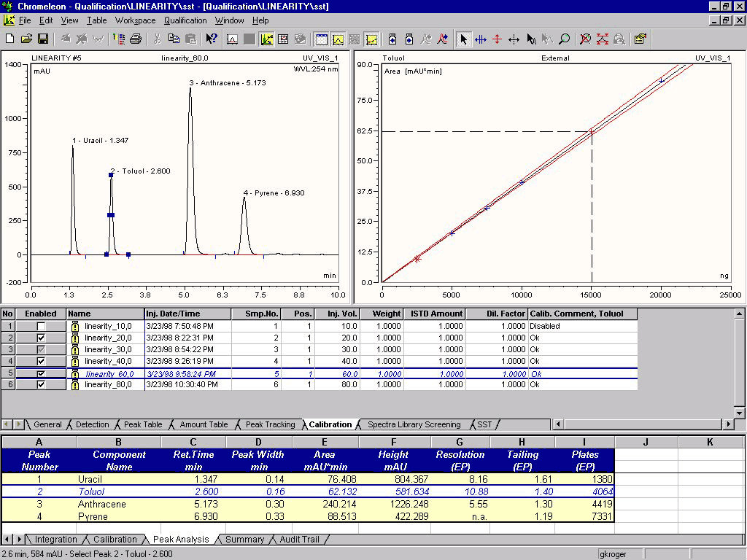Select the Anthracene row in peak table
Viewport: 747px width, 560px height.
(x=102, y=505)
